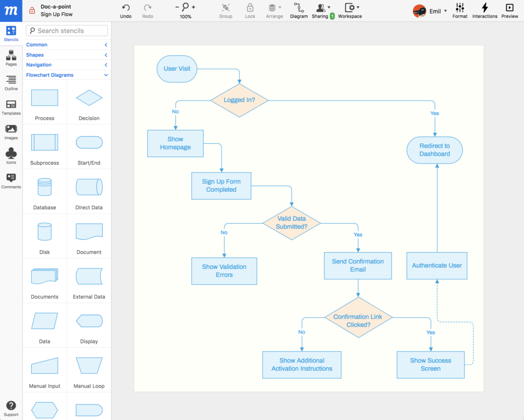
Task: Click the red lock icon beside project name
Action: [32, 10]
